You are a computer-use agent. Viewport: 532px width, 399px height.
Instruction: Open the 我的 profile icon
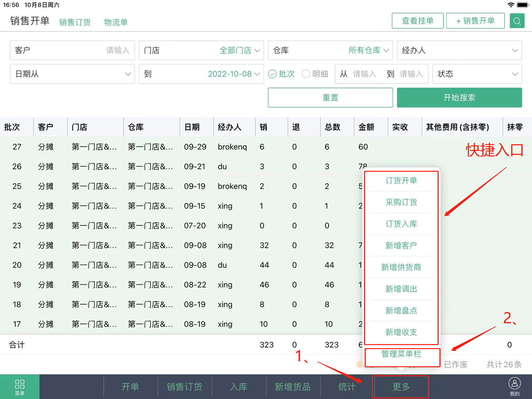(515, 387)
